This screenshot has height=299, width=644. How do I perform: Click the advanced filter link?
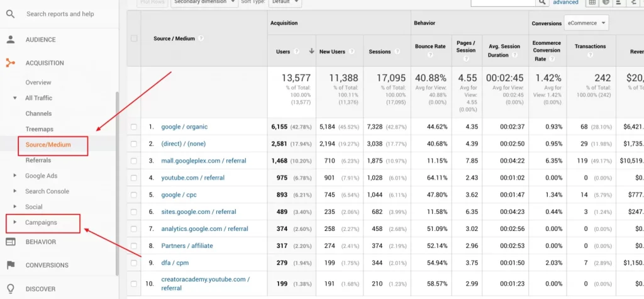pyautogui.click(x=565, y=2)
